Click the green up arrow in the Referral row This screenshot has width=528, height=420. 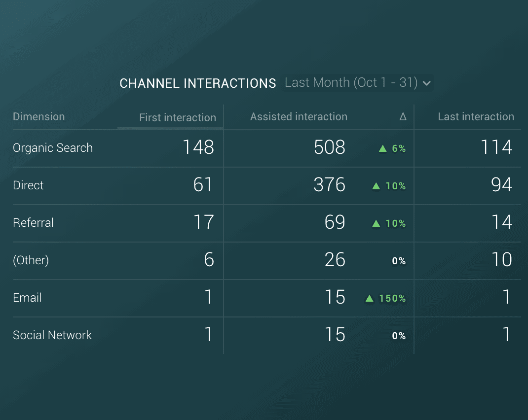(376, 223)
